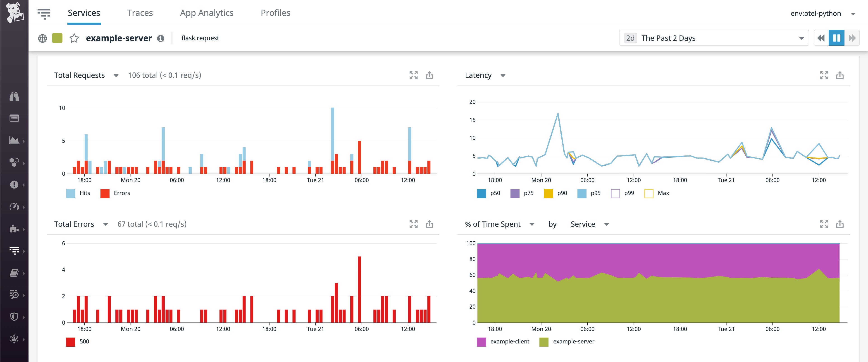Image resolution: width=868 pixels, height=362 pixels.
Task: Select the Integrations puzzle-piece icon
Action: (x=14, y=229)
